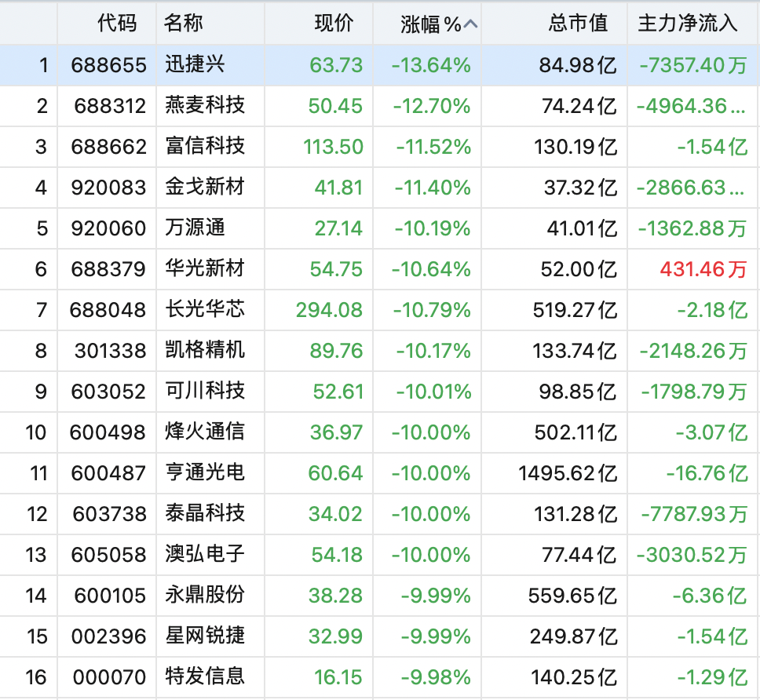Click net inflow -7787.93万
Viewport: 760px width, 700px height.
[694, 514]
